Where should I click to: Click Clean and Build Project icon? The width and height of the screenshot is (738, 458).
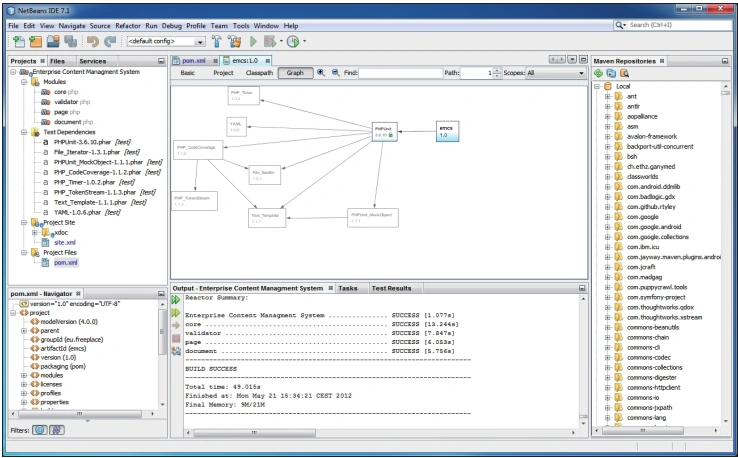(x=234, y=41)
